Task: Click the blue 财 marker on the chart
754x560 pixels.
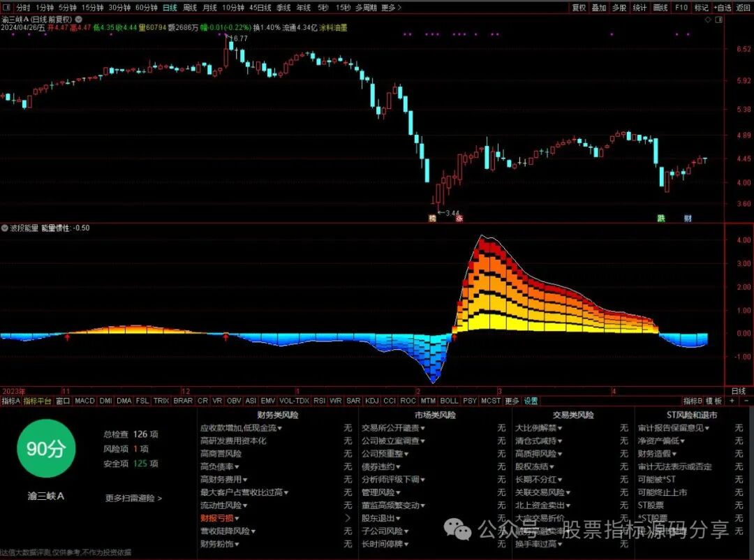Action: 688,219
